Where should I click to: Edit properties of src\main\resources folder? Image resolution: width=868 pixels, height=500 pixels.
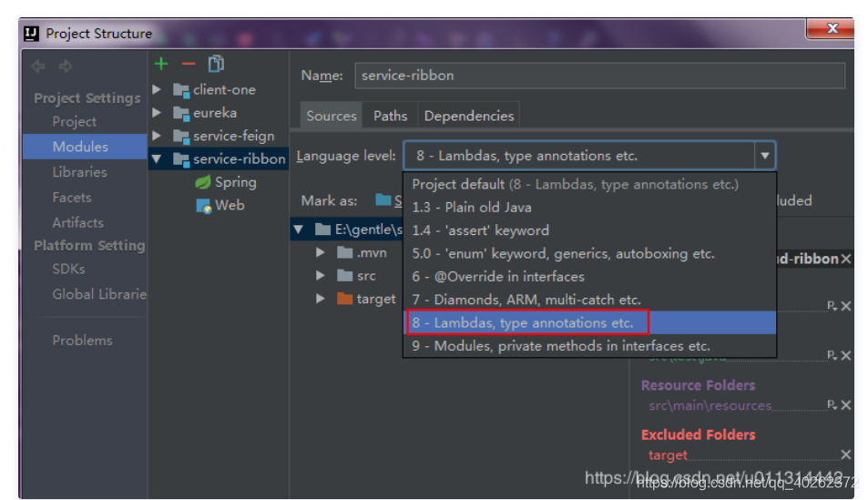[x=832, y=404]
